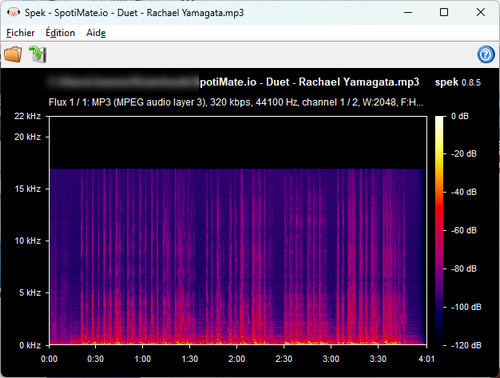Click the '15 kHz' frequency label
Image resolution: width=500 pixels, height=378 pixels.
click(28, 189)
